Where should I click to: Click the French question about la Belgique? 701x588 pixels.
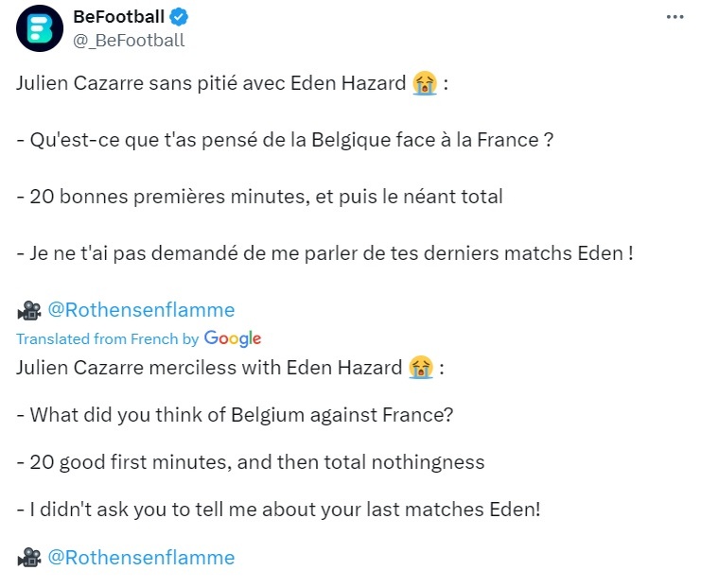[284, 140]
